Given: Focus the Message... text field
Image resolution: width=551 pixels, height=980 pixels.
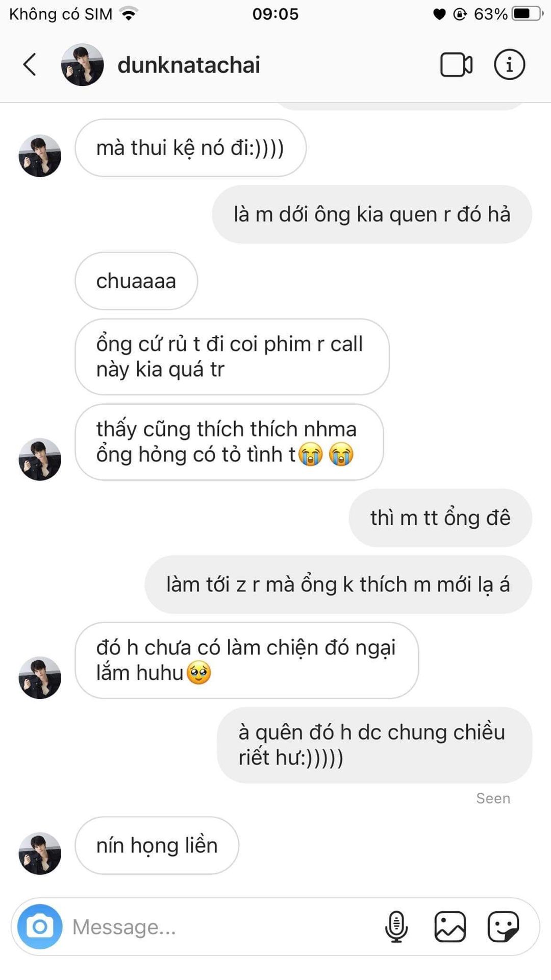Looking at the screenshot, I should coord(224,926).
